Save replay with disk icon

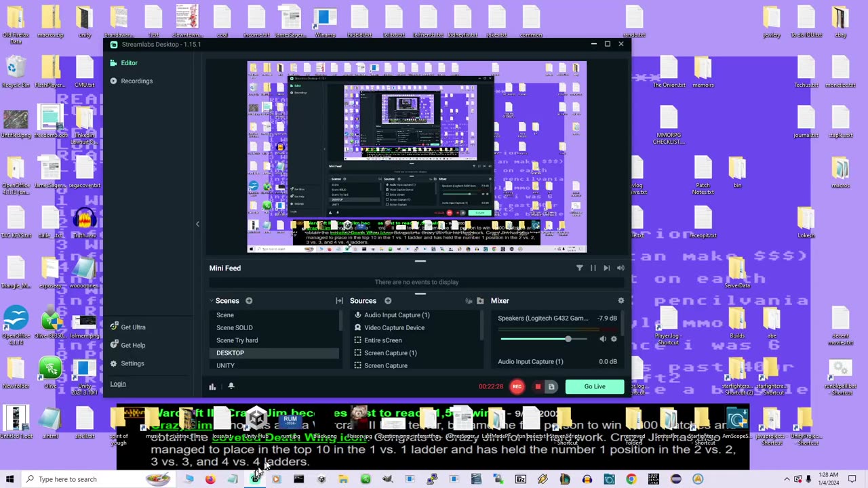tap(551, 386)
